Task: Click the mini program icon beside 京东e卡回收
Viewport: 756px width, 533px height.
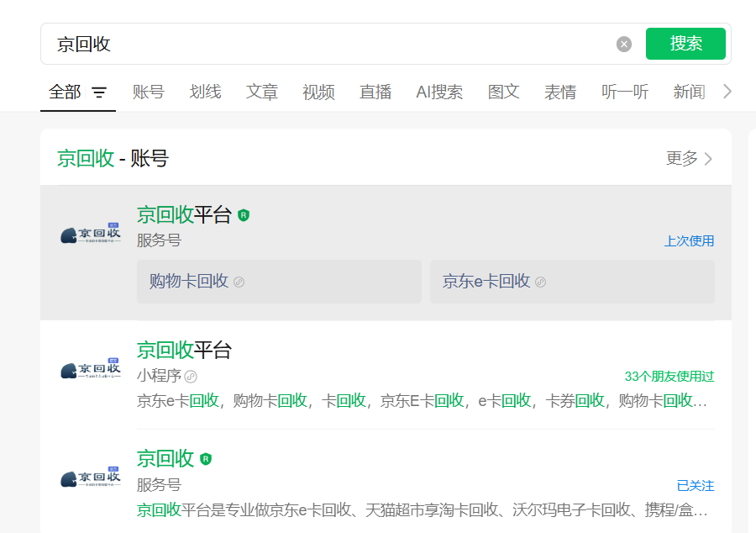Action: (540, 282)
